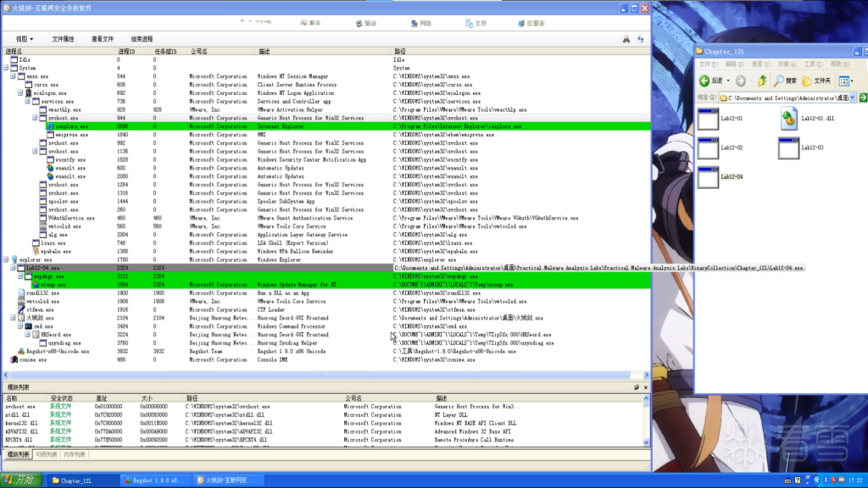Collapse the winlogon.exe tree node
The height and width of the screenshot is (488, 868).
(20, 93)
